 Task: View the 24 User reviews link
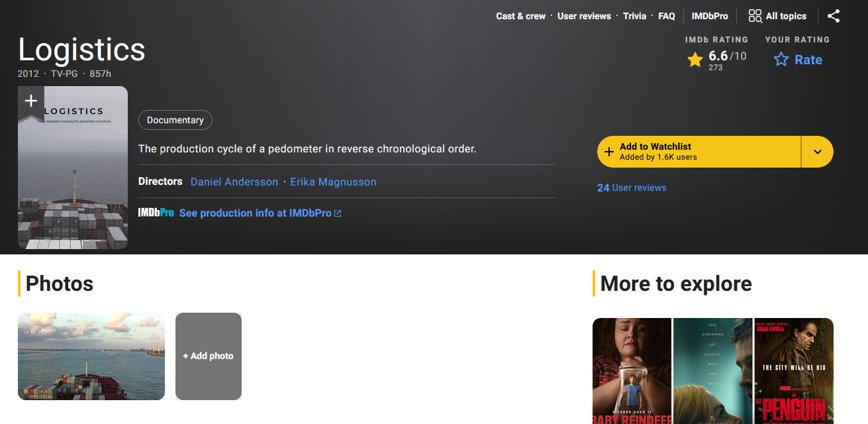coord(632,187)
